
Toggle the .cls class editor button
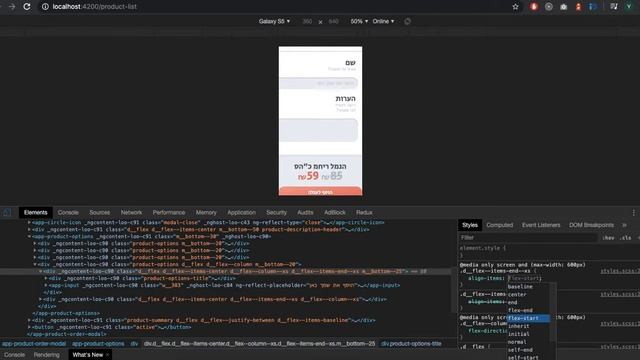(x=626, y=238)
